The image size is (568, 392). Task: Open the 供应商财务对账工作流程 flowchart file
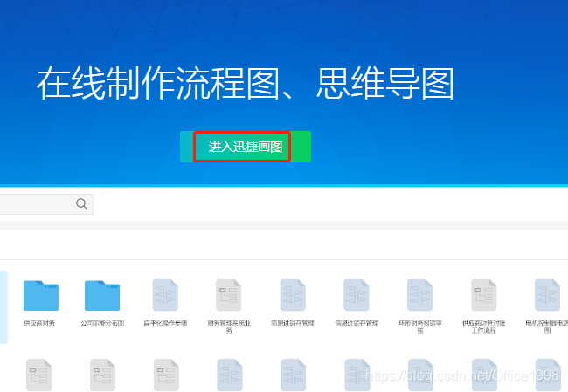tap(483, 295)
